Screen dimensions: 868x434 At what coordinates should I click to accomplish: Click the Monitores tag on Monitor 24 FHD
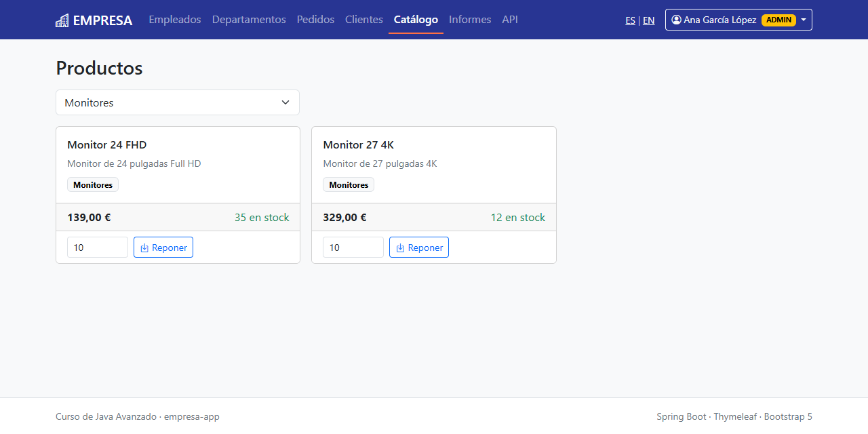click(93, 184)
